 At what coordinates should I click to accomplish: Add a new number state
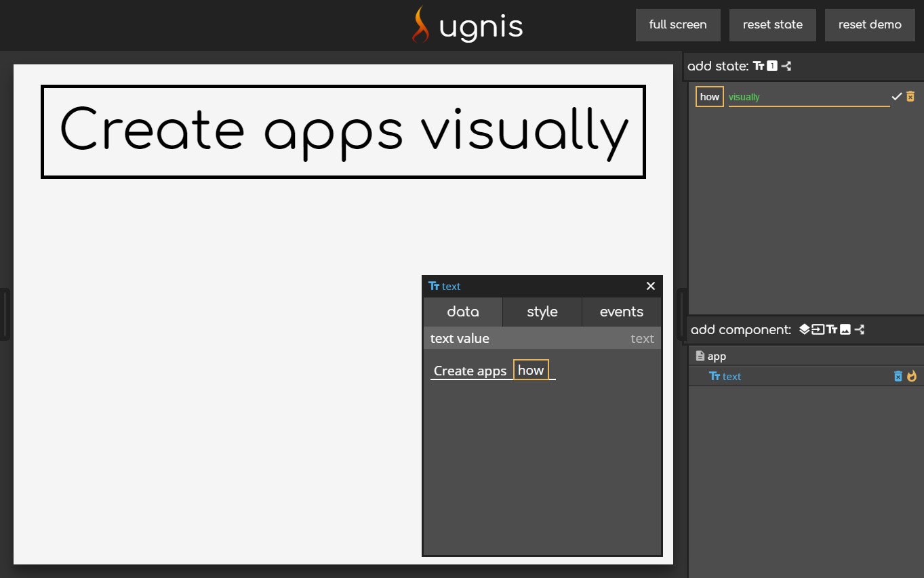click(771, 66)
